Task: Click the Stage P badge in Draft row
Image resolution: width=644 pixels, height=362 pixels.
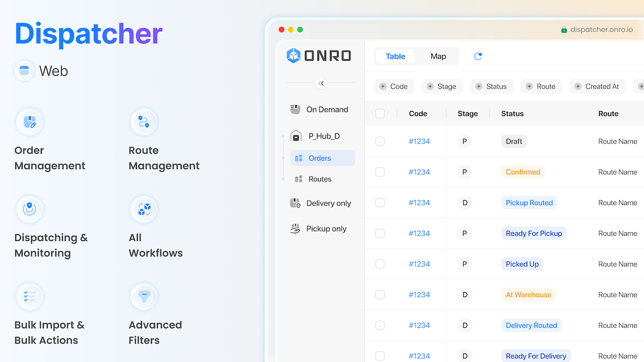Action: (464, 141)
